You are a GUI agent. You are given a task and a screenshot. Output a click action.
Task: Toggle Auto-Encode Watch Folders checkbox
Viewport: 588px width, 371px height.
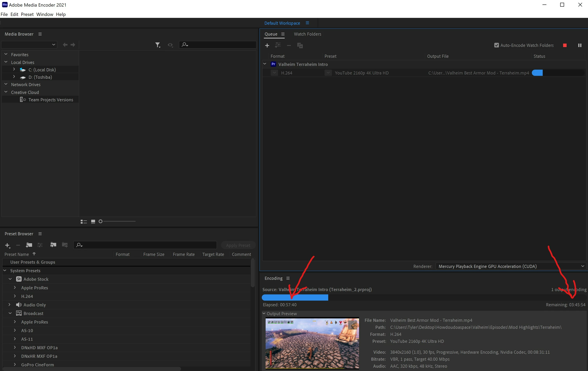[496, 45]
